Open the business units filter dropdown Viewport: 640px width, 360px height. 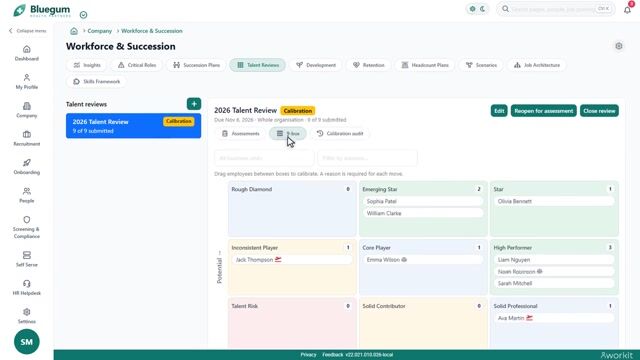(x=264, y=158)
